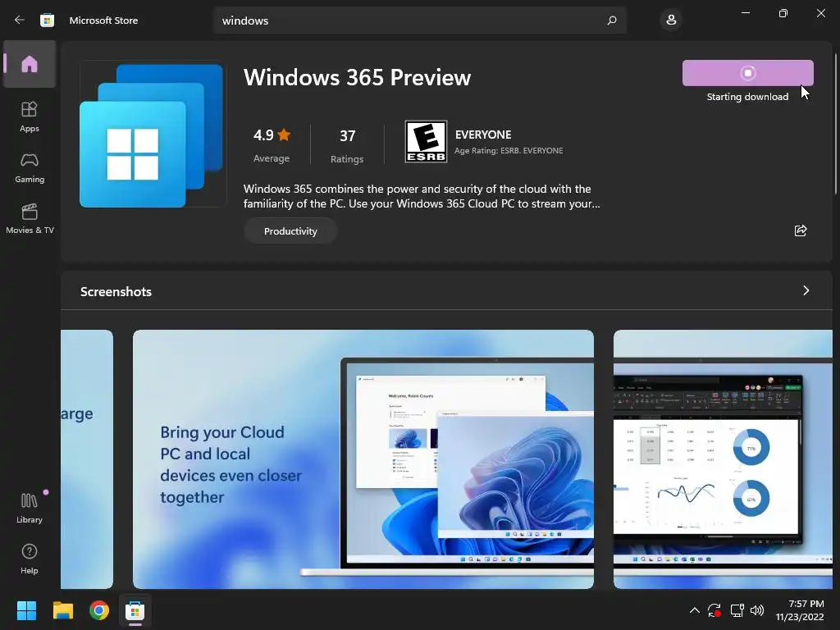Switch to the Gaming section
This screenshot has height=630, width=840.
tap(30, 167)
